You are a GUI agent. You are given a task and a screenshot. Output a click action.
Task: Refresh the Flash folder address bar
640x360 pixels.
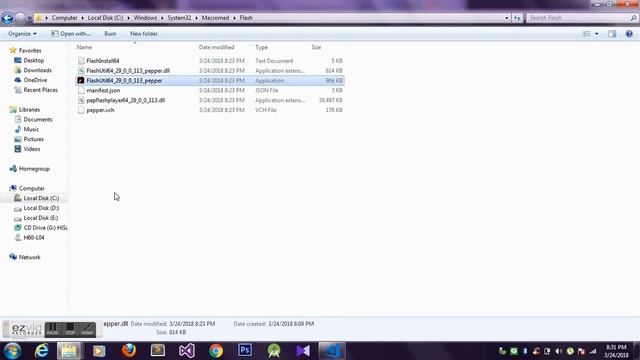(517, 18)
